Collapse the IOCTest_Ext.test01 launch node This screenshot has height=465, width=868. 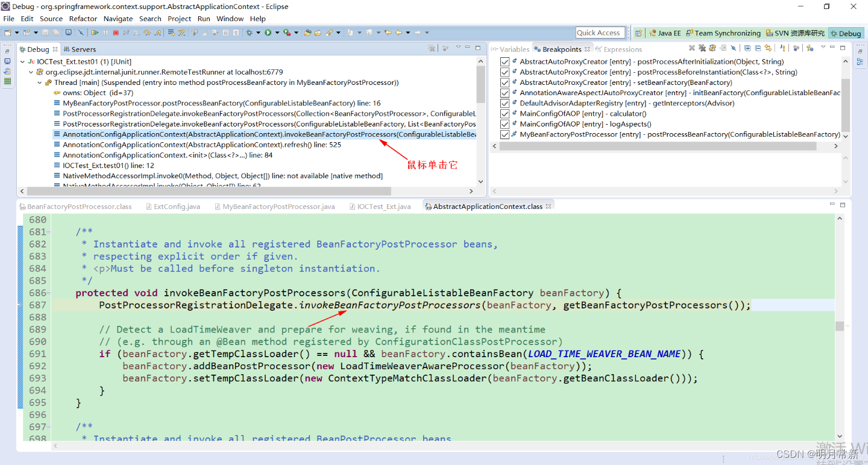tap(22, 61)
